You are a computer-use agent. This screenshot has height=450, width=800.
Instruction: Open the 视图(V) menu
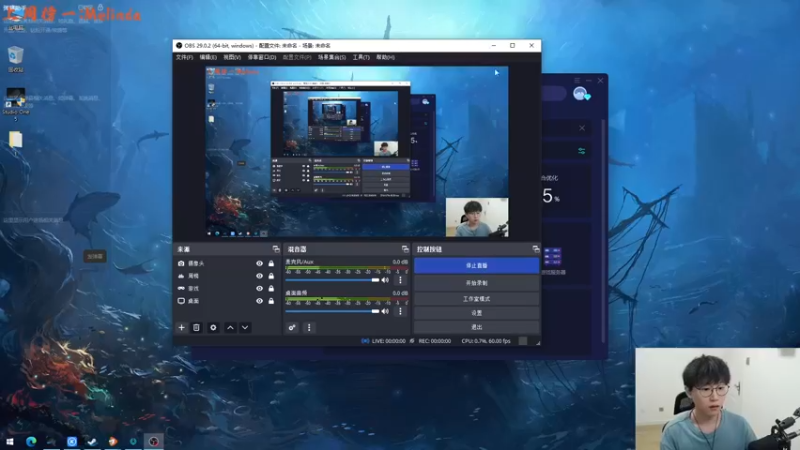[x=232, y=58]
